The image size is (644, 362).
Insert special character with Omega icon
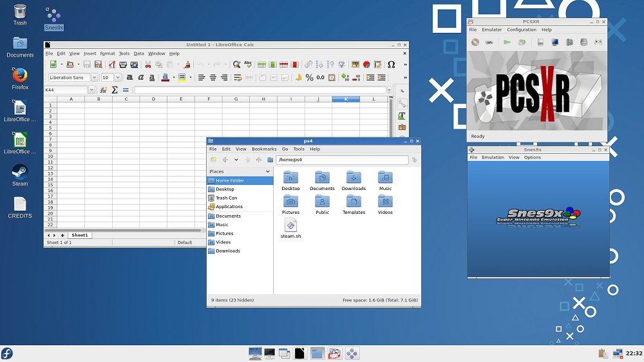coord(391,64)
